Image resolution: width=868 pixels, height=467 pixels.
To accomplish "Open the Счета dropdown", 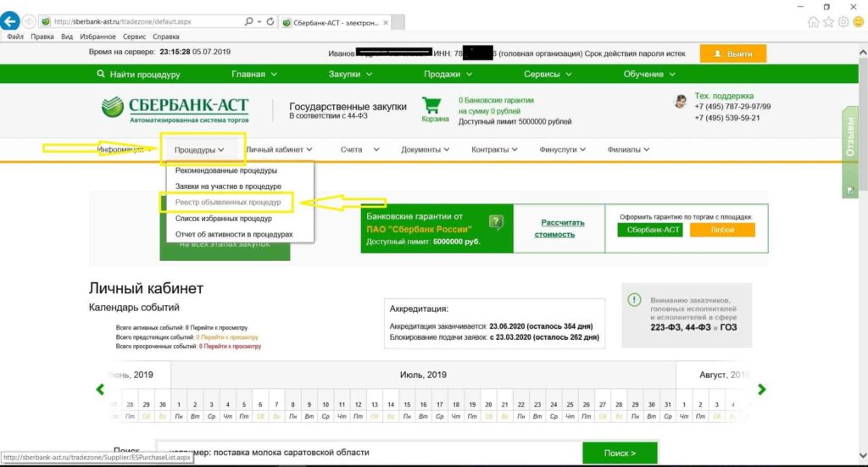I will 359,149.
